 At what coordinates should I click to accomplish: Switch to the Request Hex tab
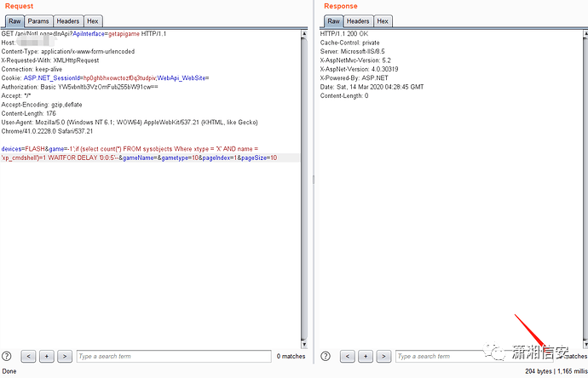(93, 21)
